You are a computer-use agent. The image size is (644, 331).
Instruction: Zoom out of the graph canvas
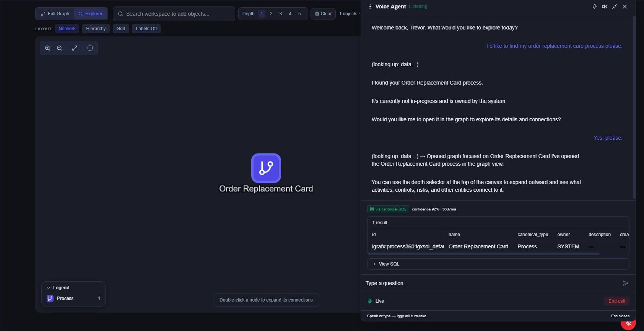(59, 48)
